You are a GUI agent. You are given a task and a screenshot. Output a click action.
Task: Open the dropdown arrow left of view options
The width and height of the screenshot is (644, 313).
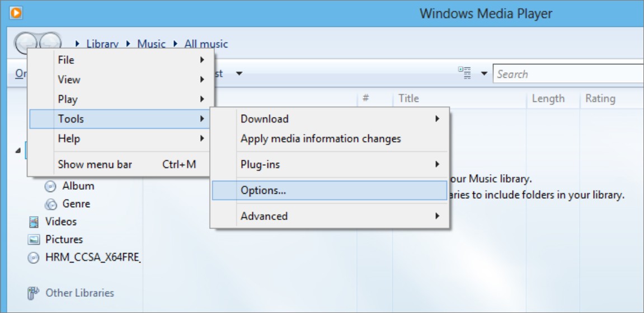239,74
